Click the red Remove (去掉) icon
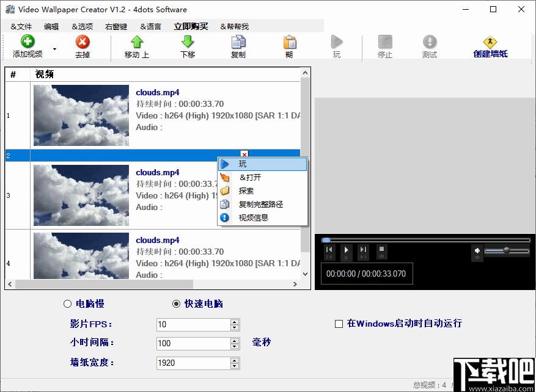 [83, 42]
